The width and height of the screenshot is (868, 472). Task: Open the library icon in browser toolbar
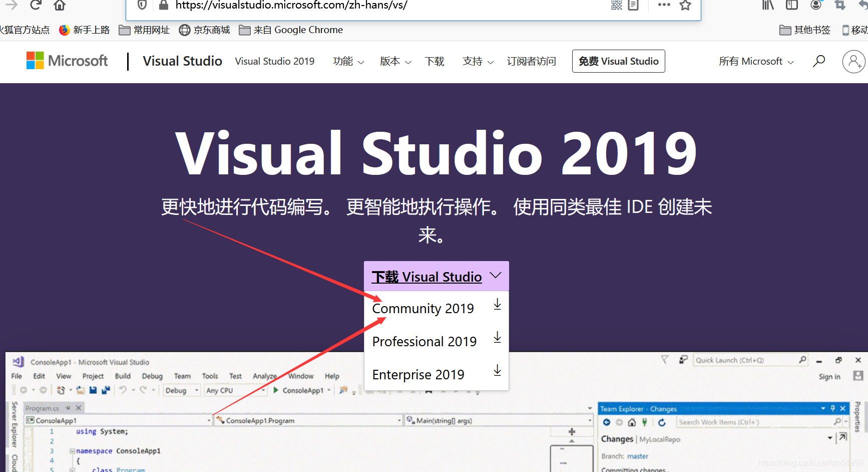pyautogui.click(x=768, y=6)
